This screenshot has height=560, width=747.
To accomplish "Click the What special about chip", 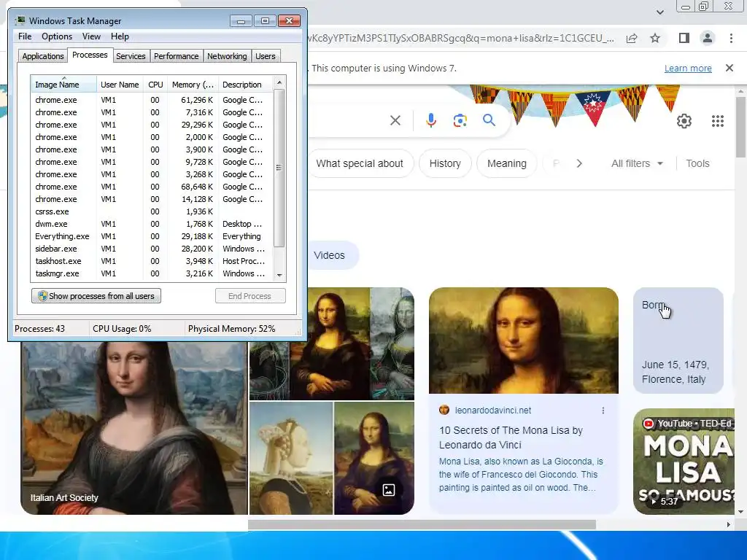I will 360,163.
